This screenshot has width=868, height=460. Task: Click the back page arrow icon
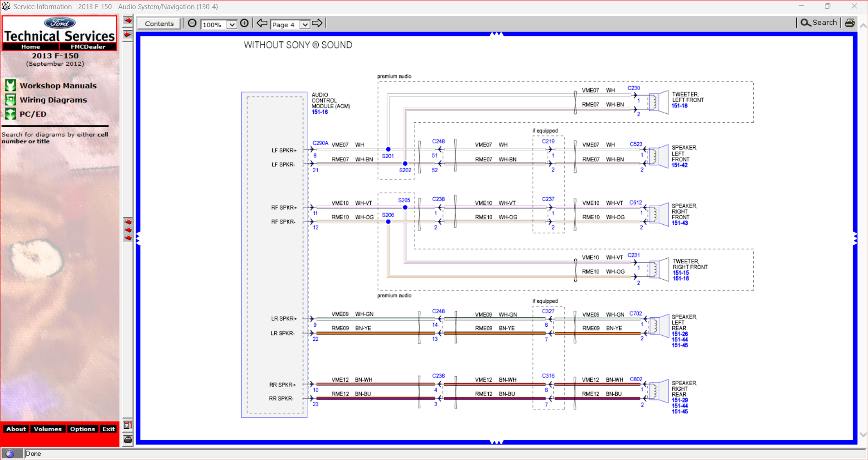tap(262, 23)
